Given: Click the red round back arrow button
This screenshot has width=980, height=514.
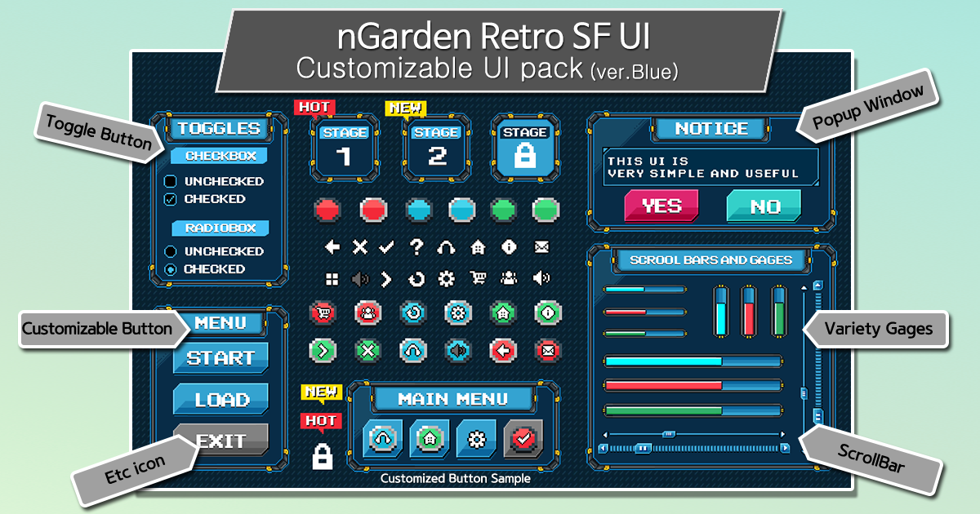Looking at the screenshot, I should click(502, 351).
